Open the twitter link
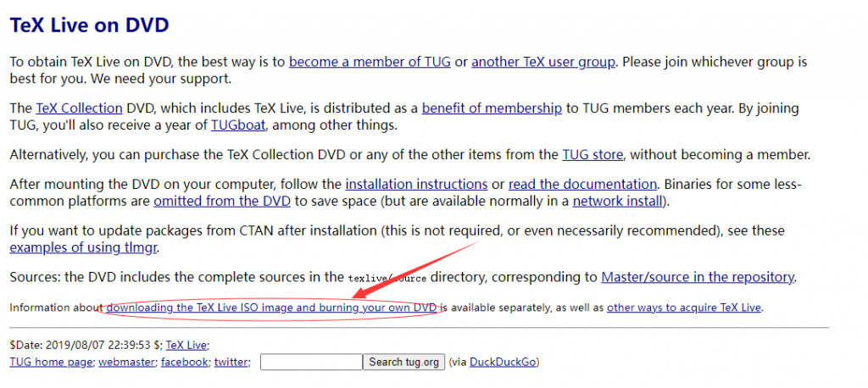Image resolution: width=868 pixels, height=388 pixels. 231,363
